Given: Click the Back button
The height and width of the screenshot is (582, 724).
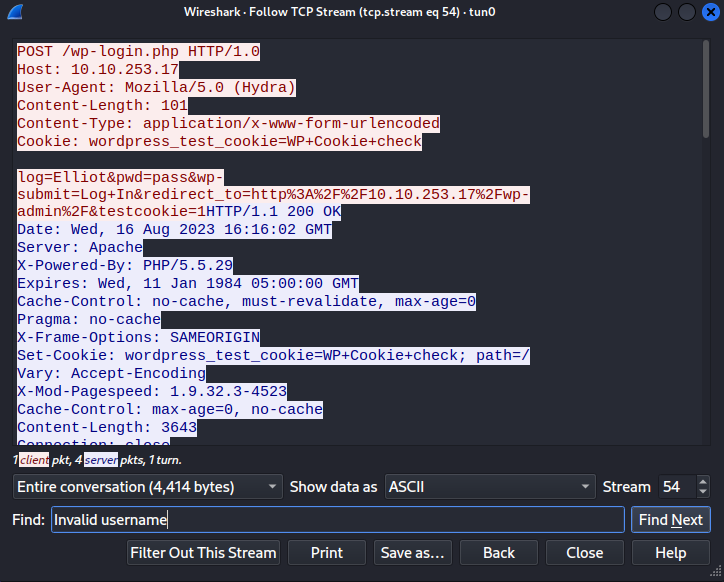Looking at the screenshot, I should 499,553.
